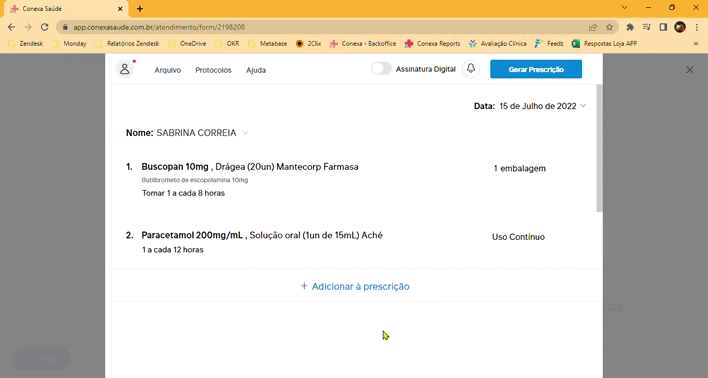
Task: Click Adicionar à prescrição link
Action: (355, 286)
